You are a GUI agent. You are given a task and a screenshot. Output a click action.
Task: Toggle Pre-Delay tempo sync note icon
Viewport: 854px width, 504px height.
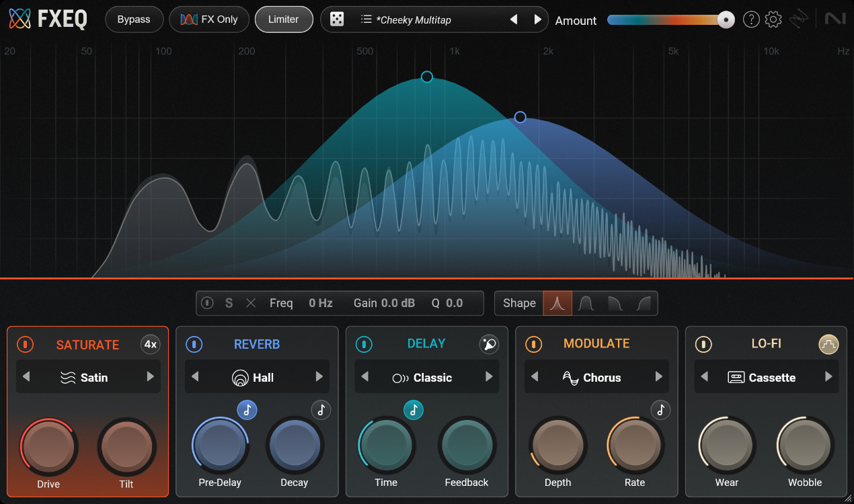pos(247,410)
